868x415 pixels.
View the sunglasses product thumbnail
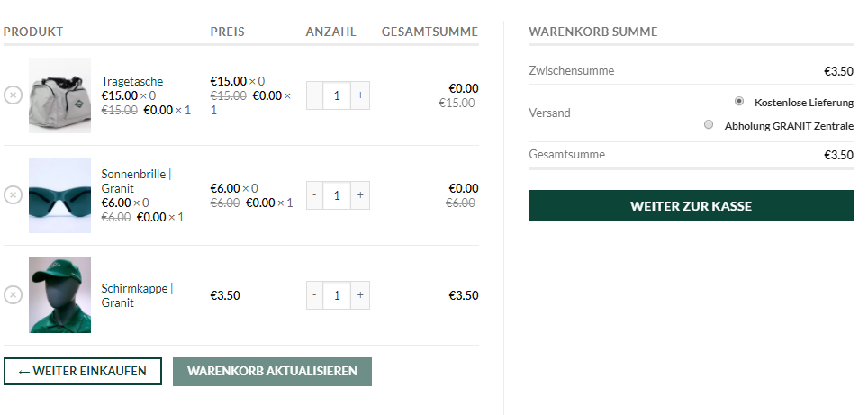click(x=59, y=195)
